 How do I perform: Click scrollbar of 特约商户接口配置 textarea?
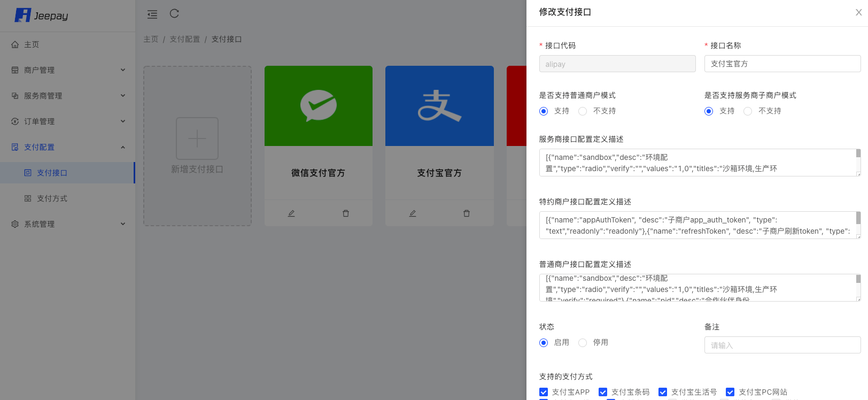pyautogui.click(x=858, y=218)
